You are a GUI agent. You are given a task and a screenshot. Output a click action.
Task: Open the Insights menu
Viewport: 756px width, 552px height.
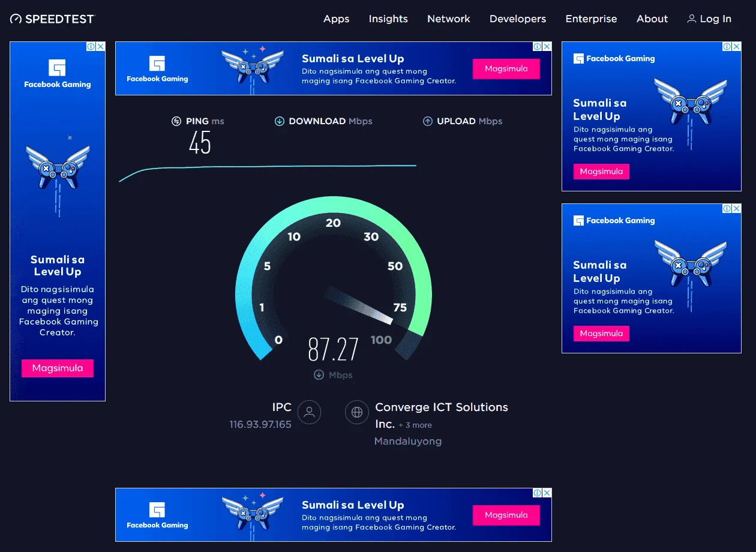pos(388,19)
